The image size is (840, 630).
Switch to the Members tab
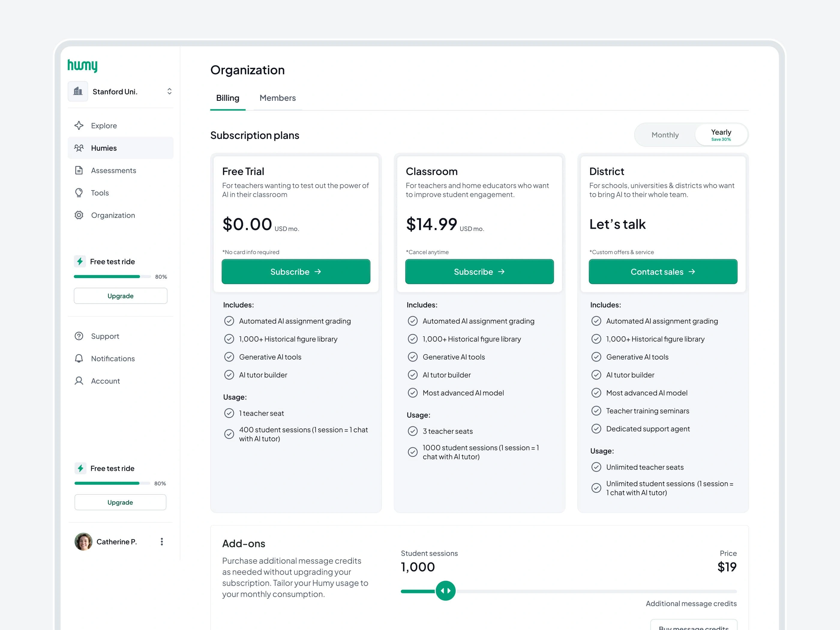coord(277,98)
